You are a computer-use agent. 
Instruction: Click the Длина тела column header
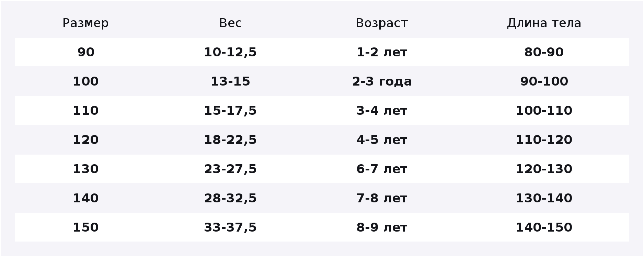pyautogui.click(x=544, y=23)
